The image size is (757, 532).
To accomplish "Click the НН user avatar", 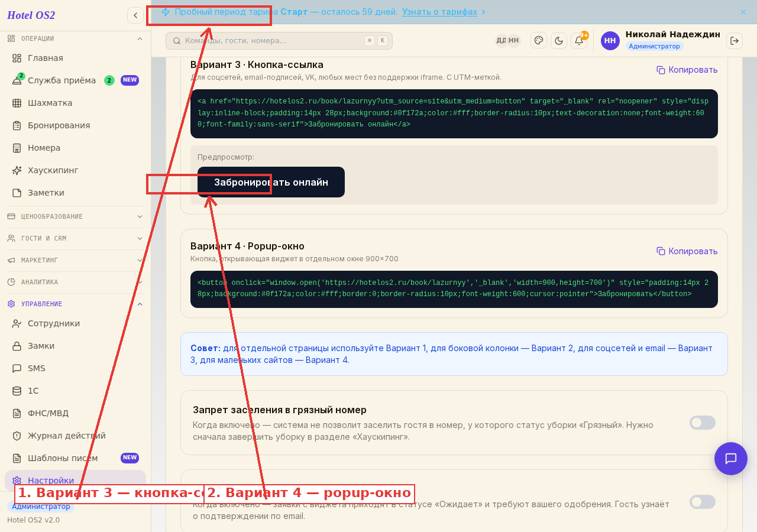I will coord(610,41).
